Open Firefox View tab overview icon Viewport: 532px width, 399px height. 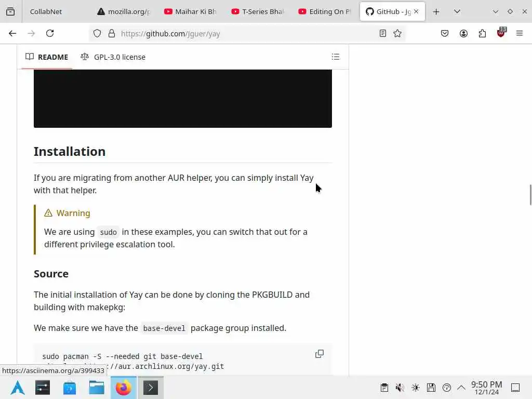(10, 11)
